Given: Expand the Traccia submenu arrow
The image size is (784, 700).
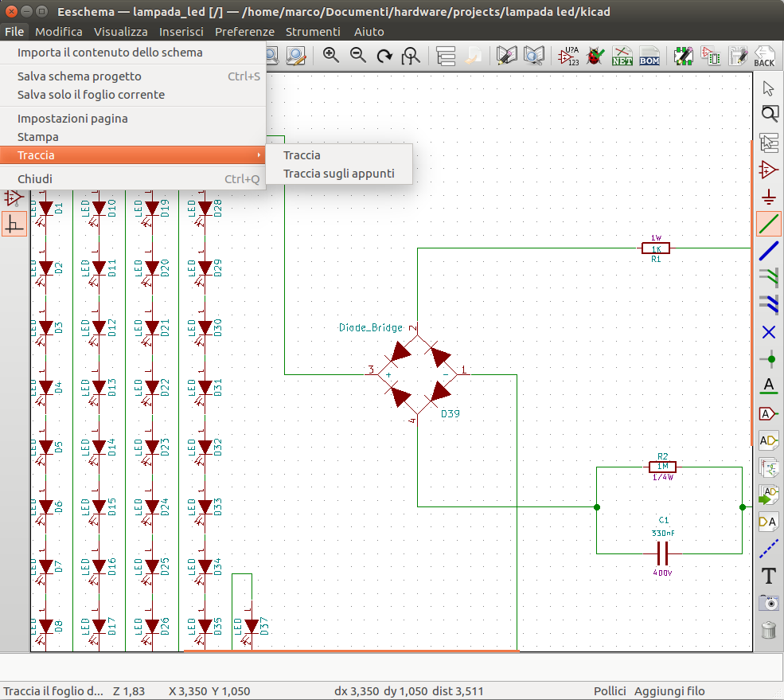Looking at the screenshot, I should [259, 155].
